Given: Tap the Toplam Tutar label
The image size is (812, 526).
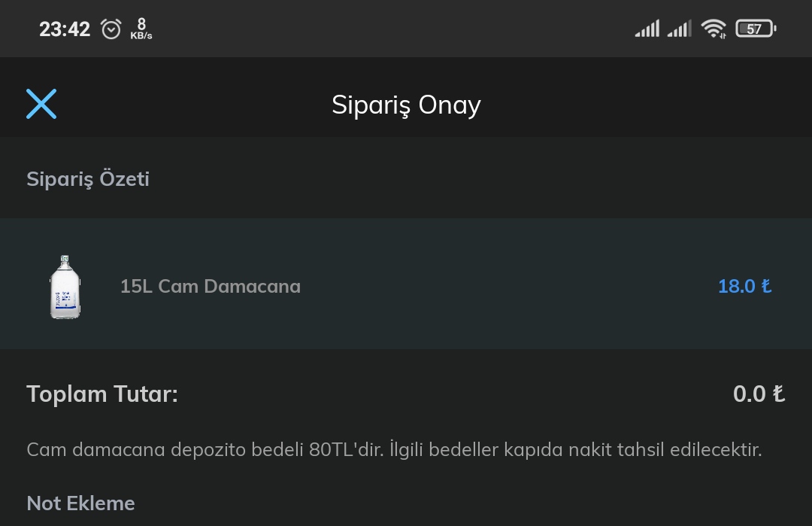Looking at the screenshot, I should tap(102, 394).
